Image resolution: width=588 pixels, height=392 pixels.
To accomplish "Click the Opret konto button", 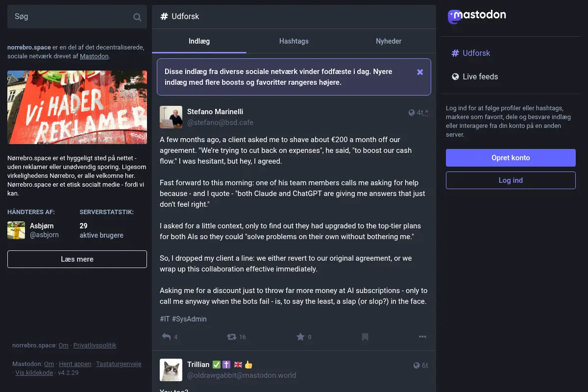I will pyautogui.click(x=511, y=158).
